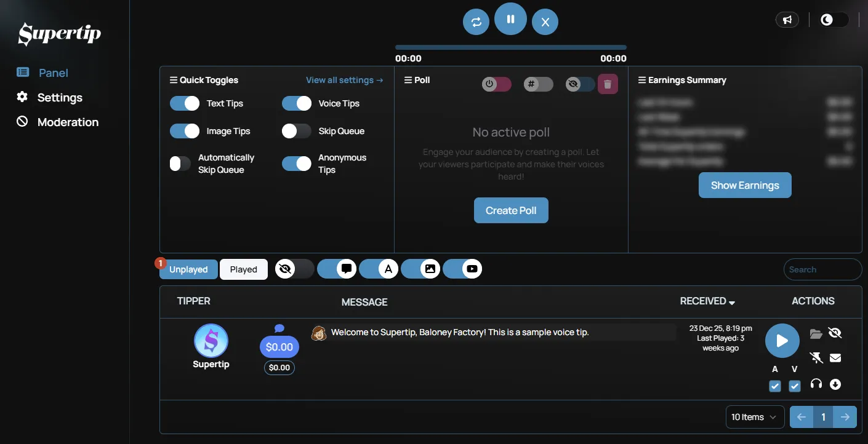Click the headphones icon in Actions
Image resolution: width=868 pixels, height=444 pixels.
(x=816, y=384)
